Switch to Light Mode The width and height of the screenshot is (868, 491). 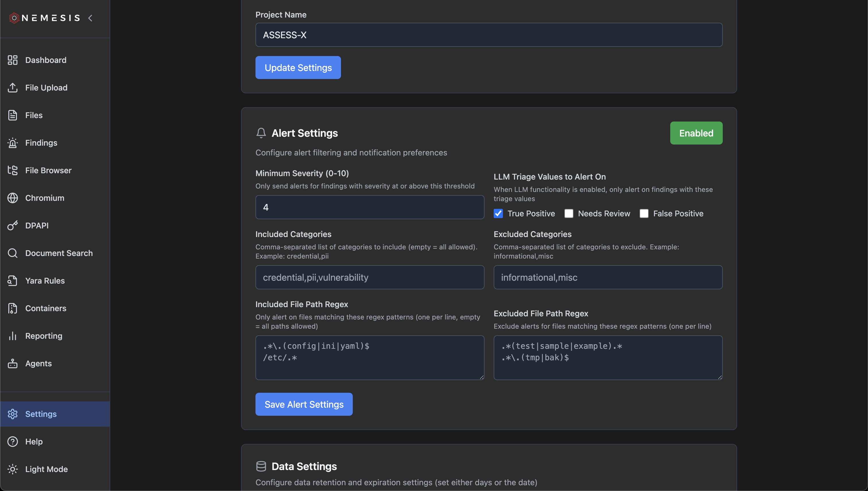pyautogui.click(x=12, y=469)
